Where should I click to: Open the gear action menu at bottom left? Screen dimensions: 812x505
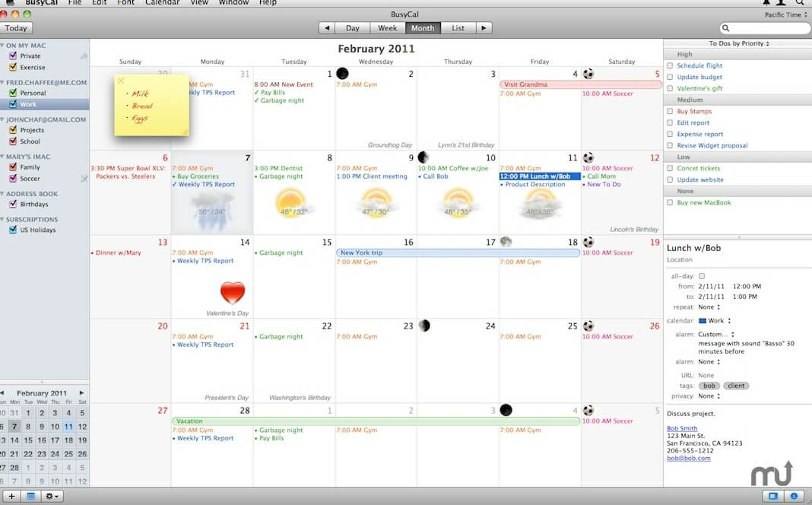(x=51, y=496)
